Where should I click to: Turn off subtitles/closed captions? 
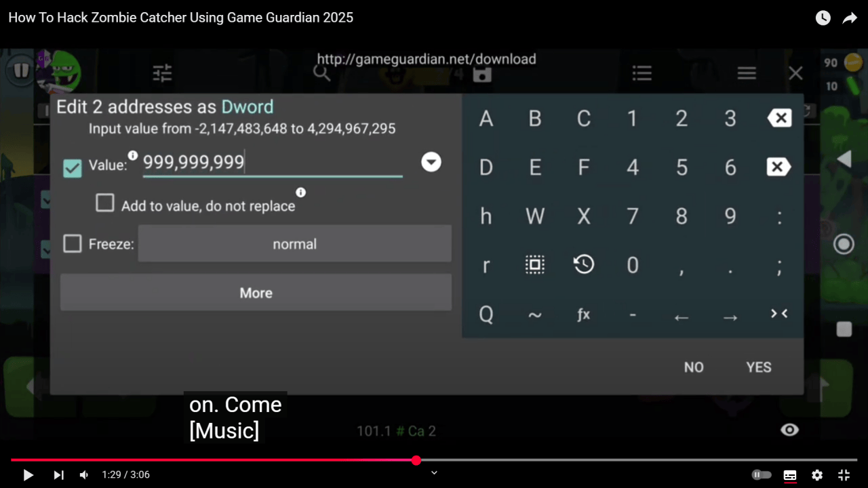790,475
